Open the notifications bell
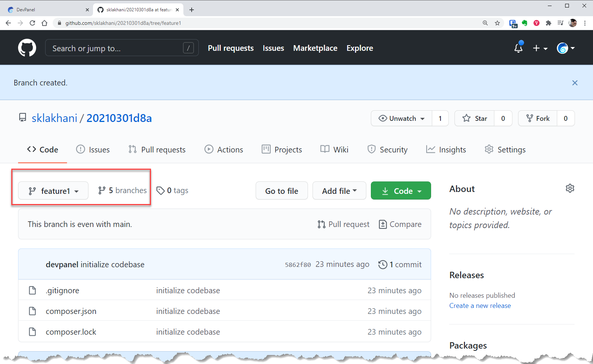Image resolution: width=593 pixels, height=364 pixels. [x=518, y=48]
